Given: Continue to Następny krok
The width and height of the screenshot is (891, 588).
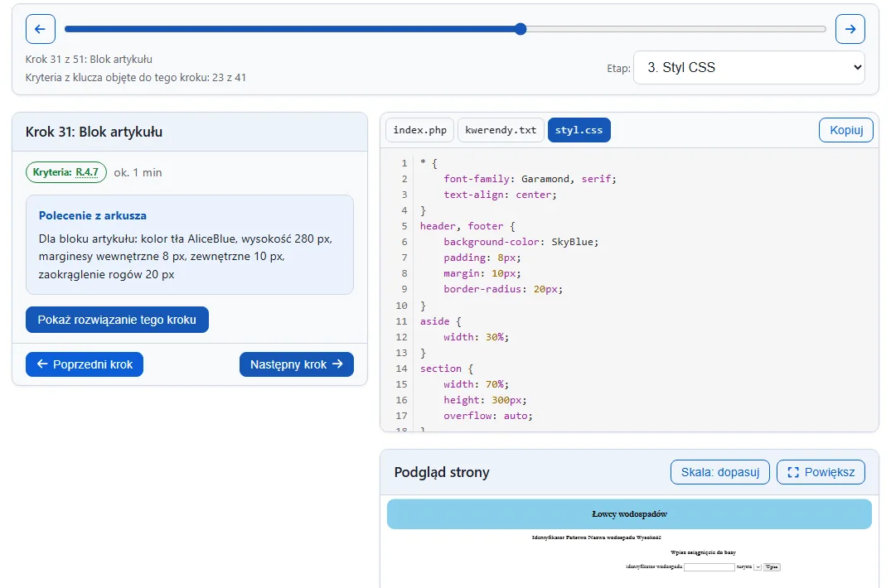Looking at the screenshot, I should point(297,364).
